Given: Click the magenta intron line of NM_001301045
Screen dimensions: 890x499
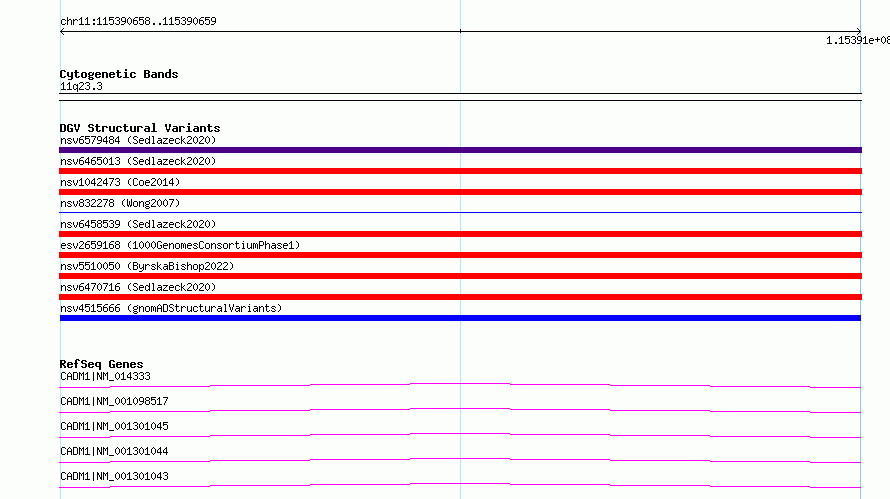Looking at the screenshot, I should pyautogui.click(x=460, y=435).
